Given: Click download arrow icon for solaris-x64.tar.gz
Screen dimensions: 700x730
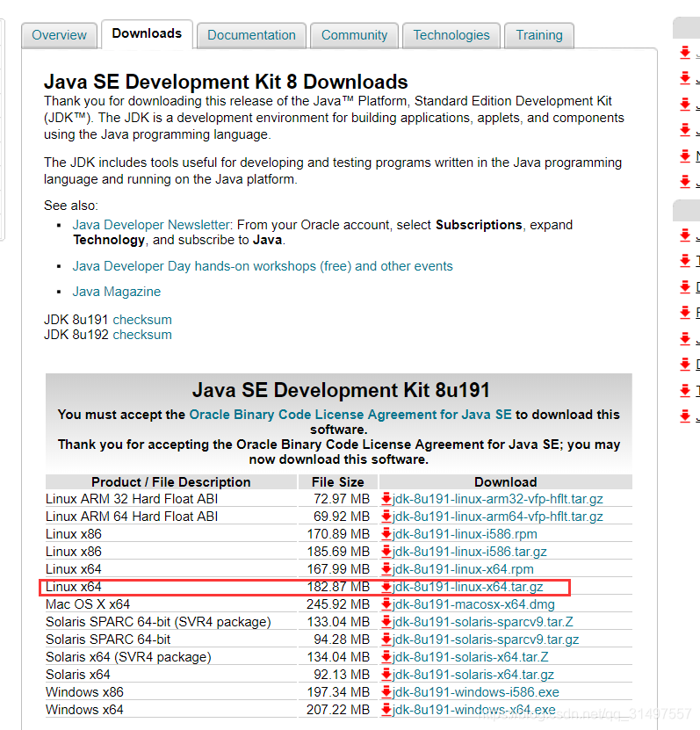Looking at the screenshot, I should [386, 675].
